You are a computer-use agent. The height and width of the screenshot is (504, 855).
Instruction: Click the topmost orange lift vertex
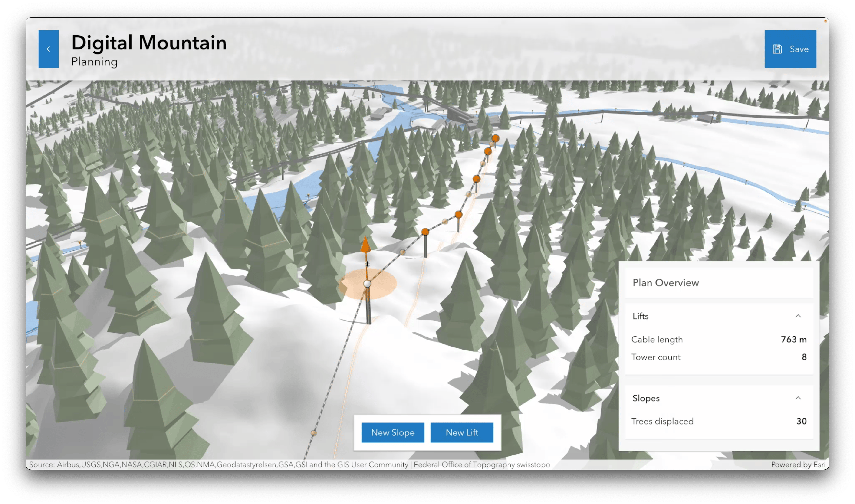495,138
